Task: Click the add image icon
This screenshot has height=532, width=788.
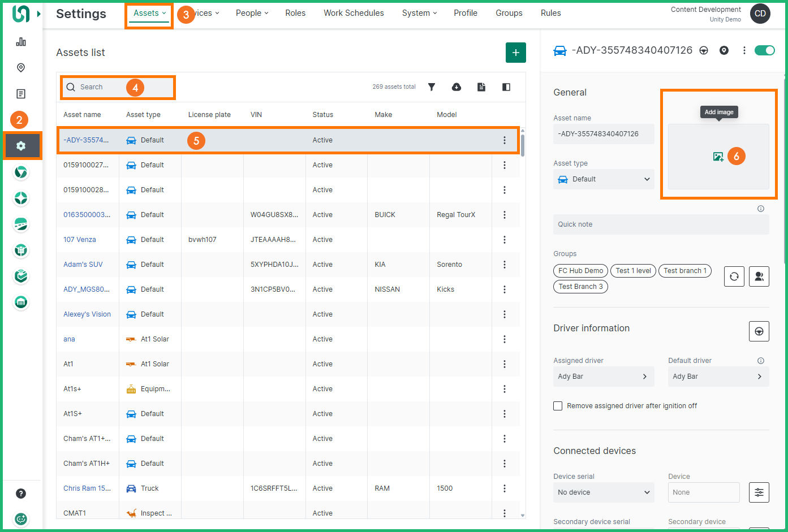Action: 718,157
